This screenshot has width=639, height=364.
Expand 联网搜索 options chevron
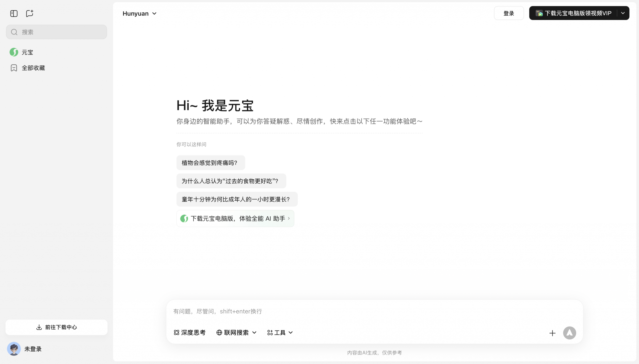[x=255, y=333]
